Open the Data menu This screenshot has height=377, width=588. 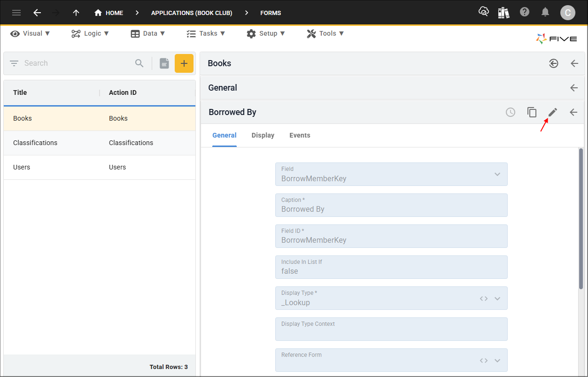(x=148, y=33)
